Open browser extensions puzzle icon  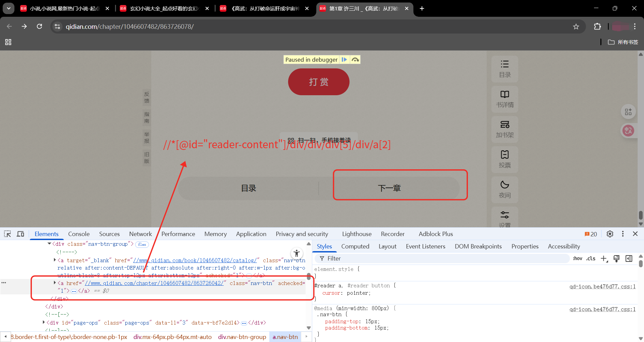pyautogui.click(x=597, y=26)
